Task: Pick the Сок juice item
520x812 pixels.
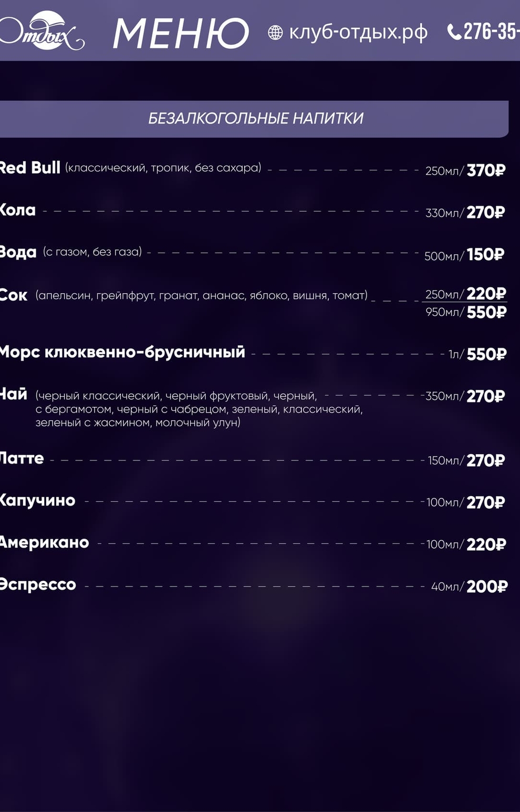Action: point(14,295)
